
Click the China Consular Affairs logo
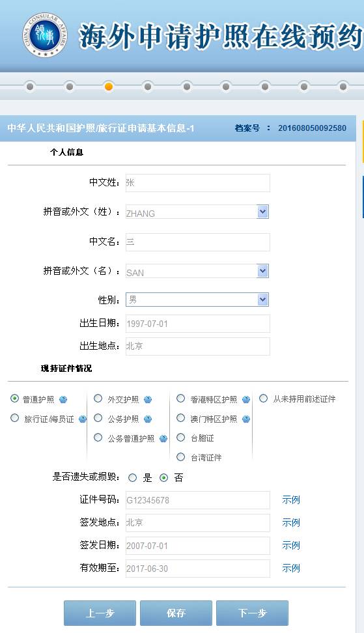tap(45, 35)
